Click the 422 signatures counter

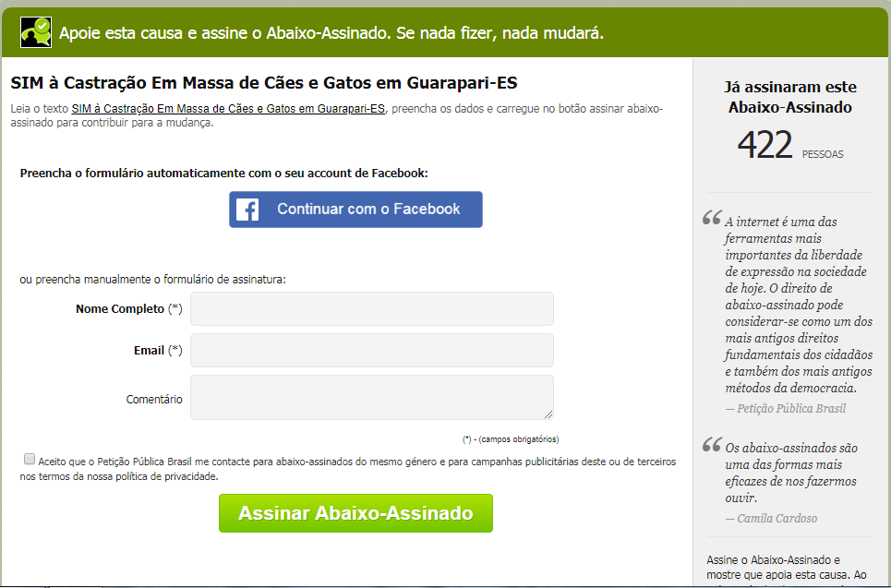pos(765,145)
